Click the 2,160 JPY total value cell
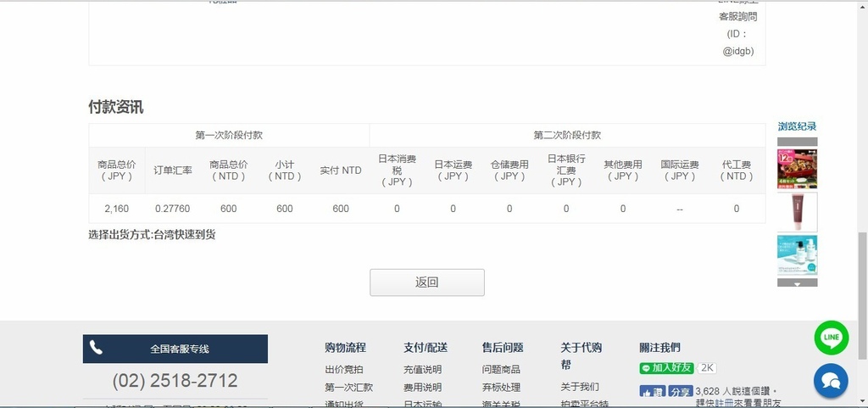This screenshot has height=408, width=868. 117,209
